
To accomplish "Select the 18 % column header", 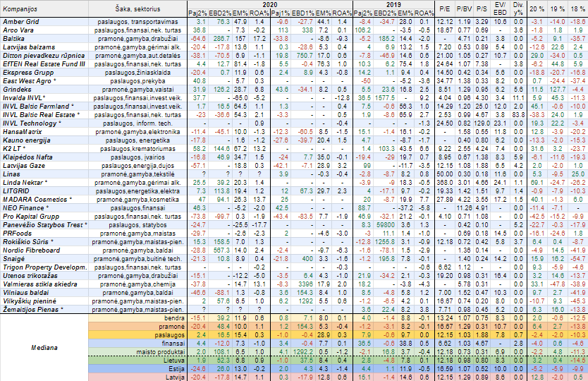I will pos(577,8).
